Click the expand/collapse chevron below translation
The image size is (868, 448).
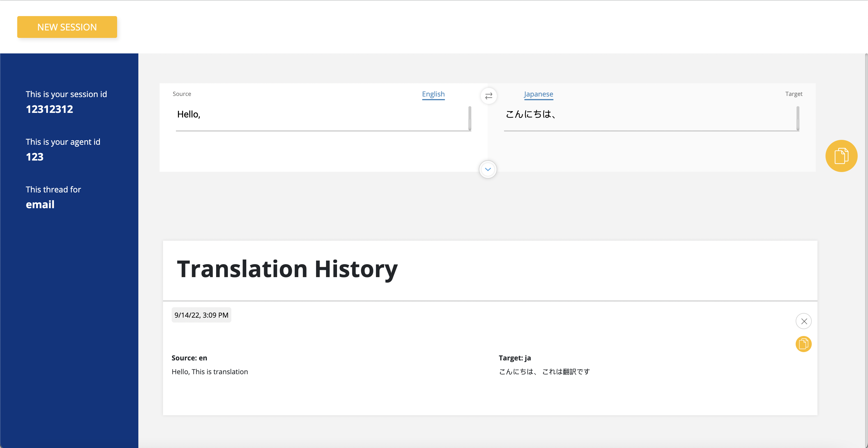coord(488,169)
